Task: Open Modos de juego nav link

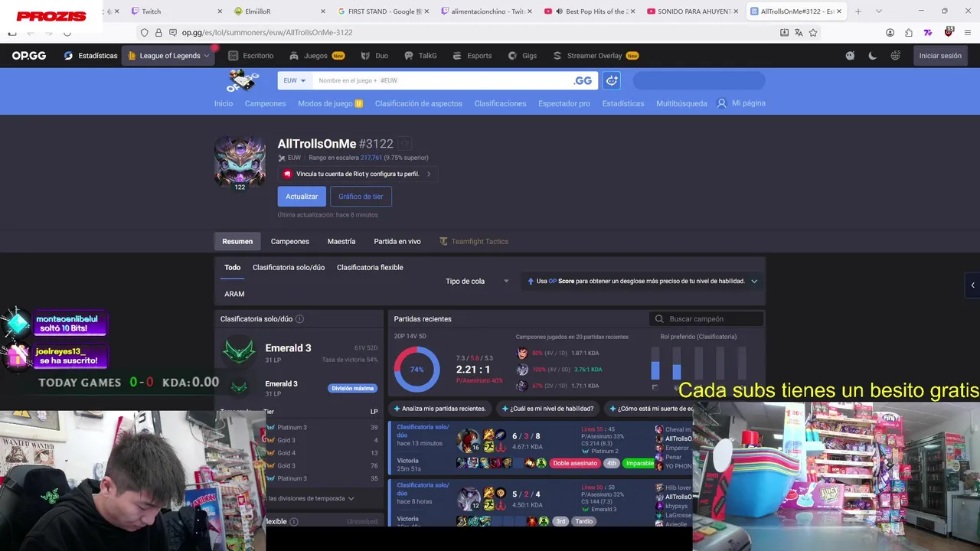Action: coord(330,103)
